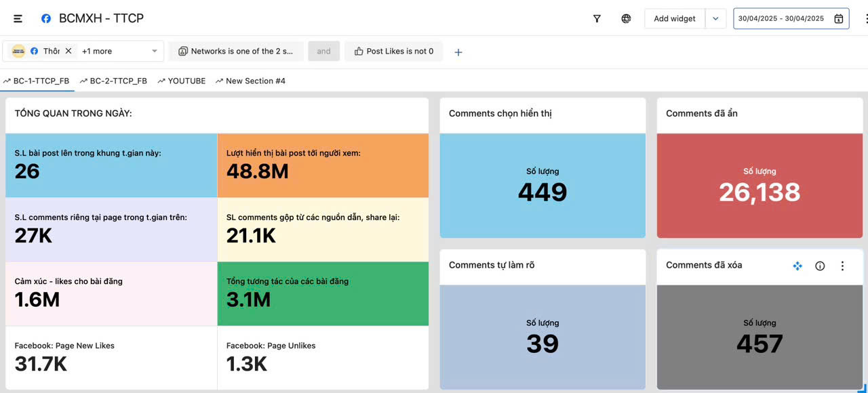Switch to the BC-2-TTCP_FB tab
The image size is (868, 393).
[x=113, y=81]
